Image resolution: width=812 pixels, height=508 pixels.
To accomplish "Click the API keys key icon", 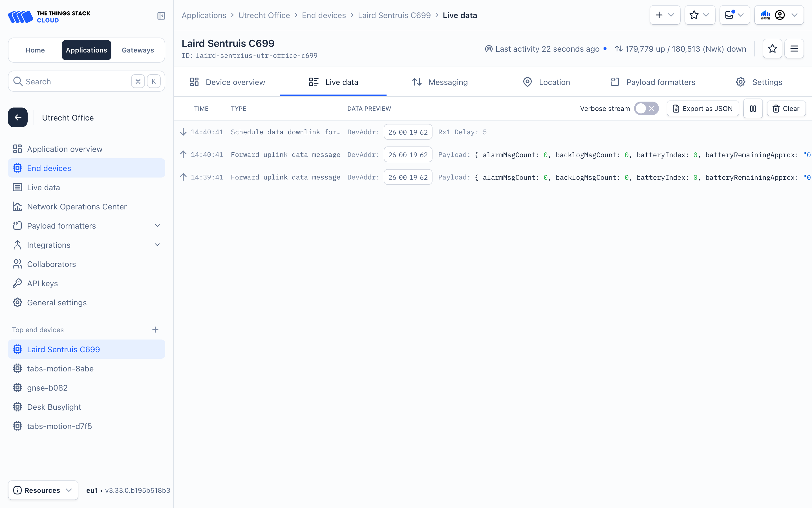I will click(x=17, y=283).
